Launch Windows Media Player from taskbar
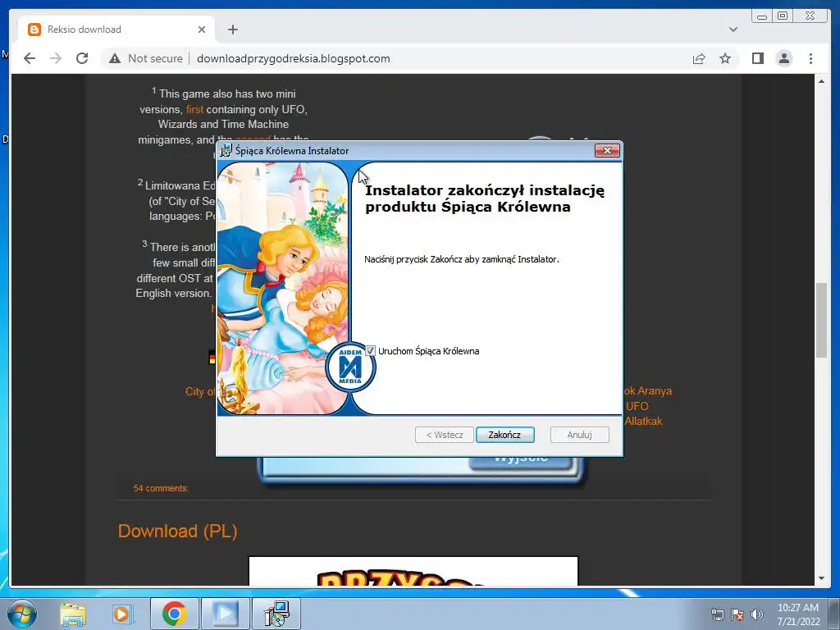Image resolution: width=840 pixels, height=630 pixels. pos(122,614)
